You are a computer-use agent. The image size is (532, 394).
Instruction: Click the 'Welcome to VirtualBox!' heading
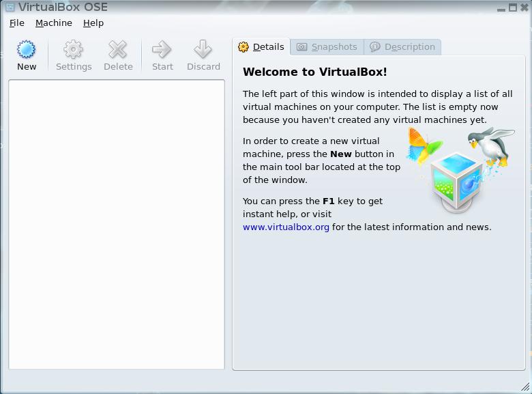tap(315, 72)
